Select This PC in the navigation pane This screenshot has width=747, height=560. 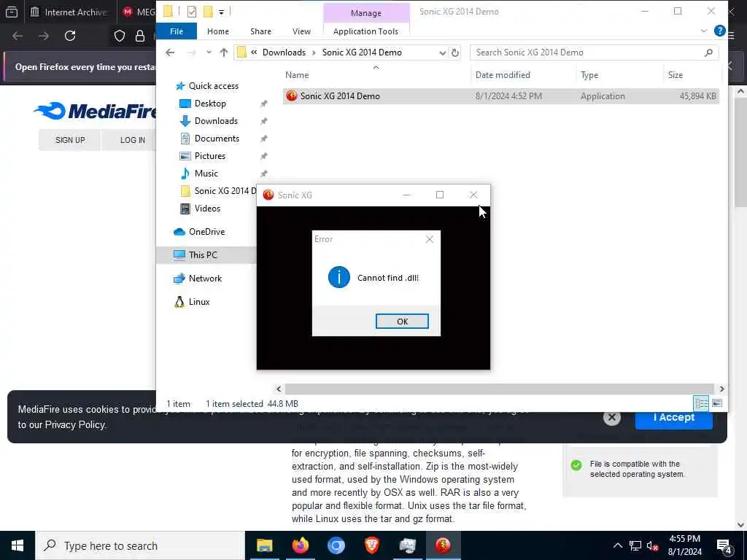(203, 254)
